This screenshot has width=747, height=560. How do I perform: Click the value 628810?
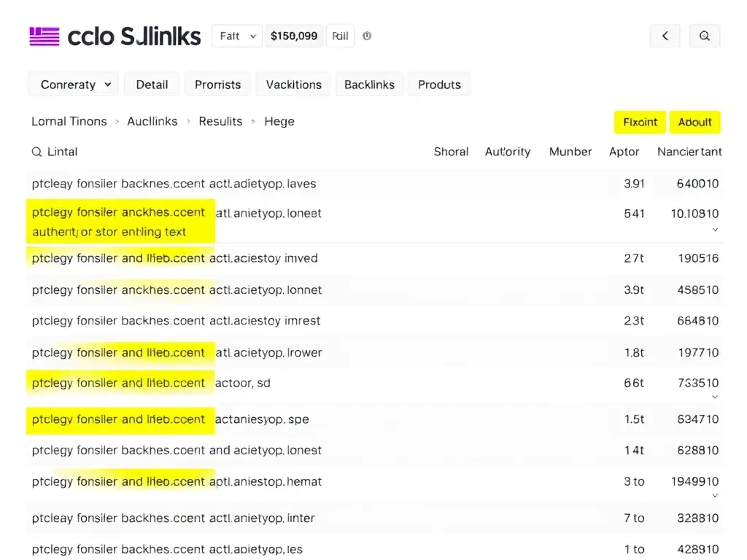tap(698, 451)
